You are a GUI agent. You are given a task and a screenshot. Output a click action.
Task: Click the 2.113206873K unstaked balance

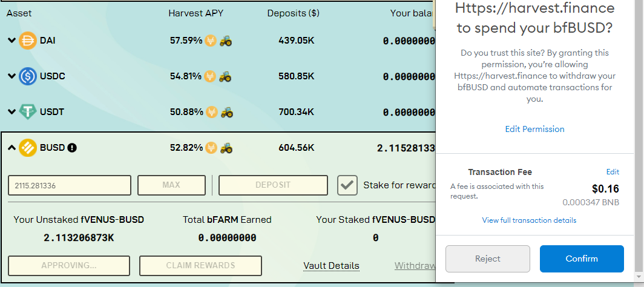coord(79,238)
